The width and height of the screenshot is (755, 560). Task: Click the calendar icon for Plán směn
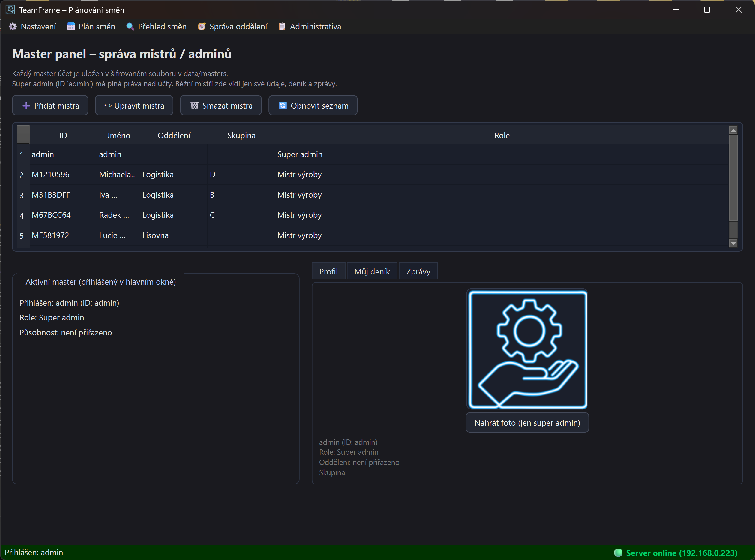coord(70,26)
